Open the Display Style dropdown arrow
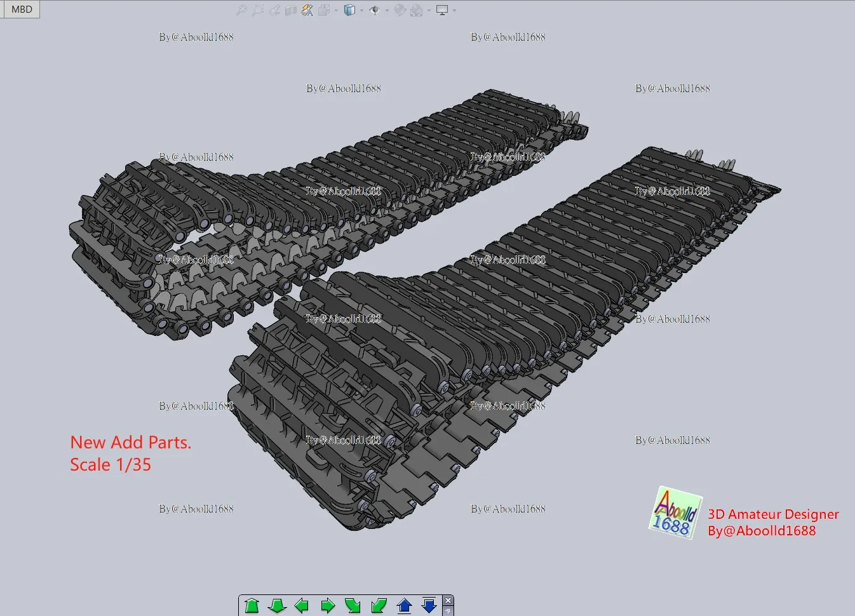The image size is (855, 616). tap(361, 10)
